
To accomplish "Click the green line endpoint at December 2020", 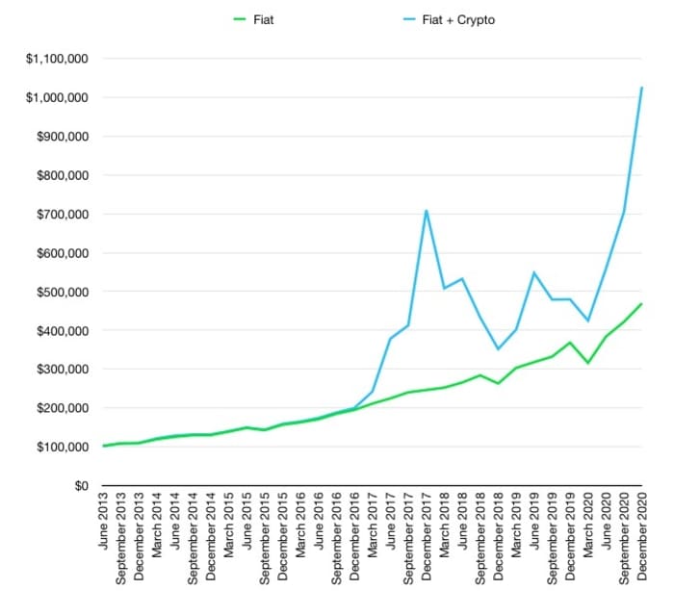I will tap(641, 304).
